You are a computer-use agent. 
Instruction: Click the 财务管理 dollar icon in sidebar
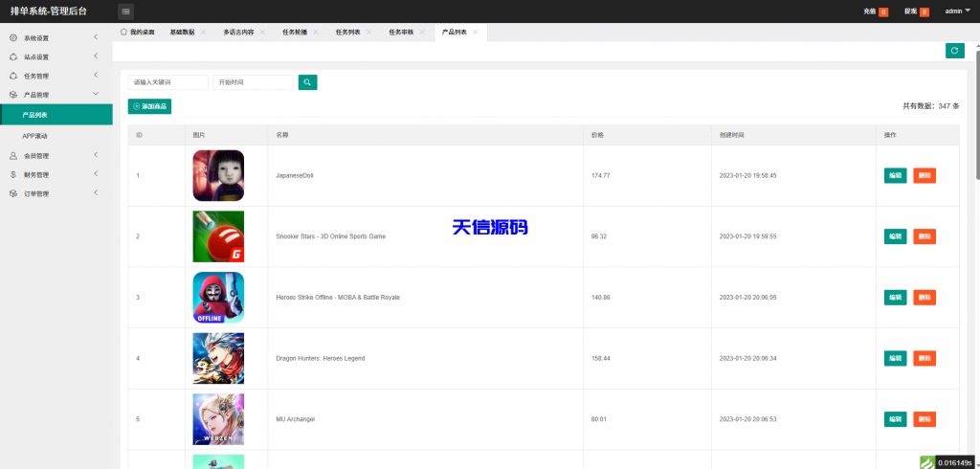(12, 175)
